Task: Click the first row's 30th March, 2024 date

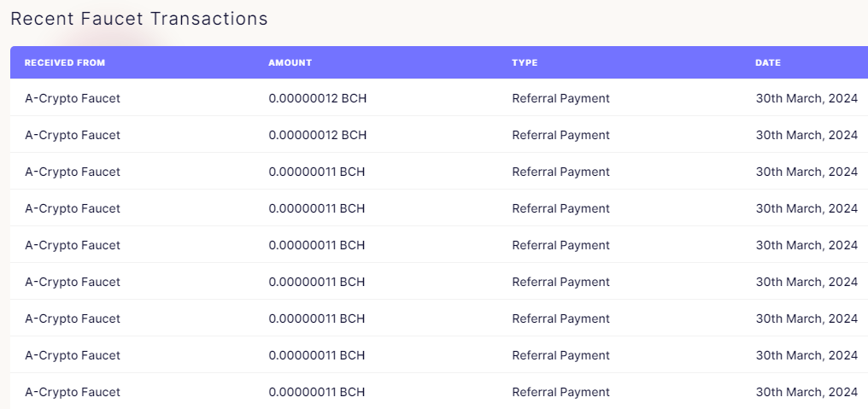Action: pyautogui.click(x=806, y=98)
